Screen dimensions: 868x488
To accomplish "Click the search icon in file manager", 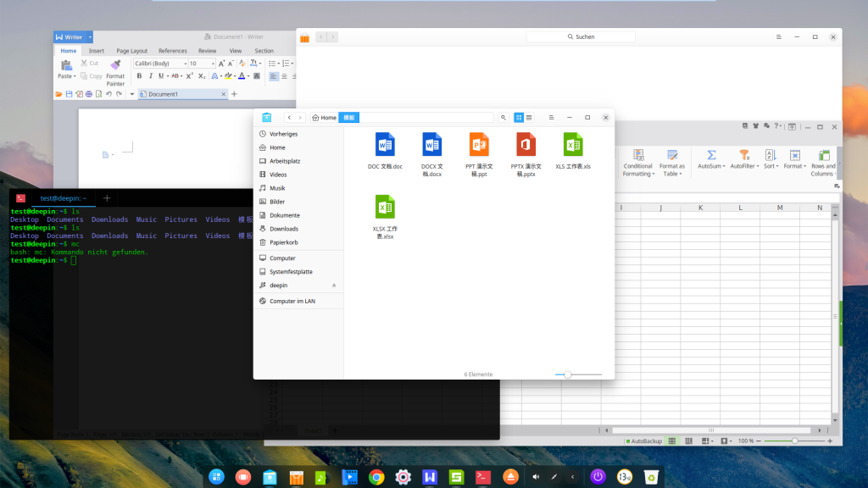I will 504,118.
